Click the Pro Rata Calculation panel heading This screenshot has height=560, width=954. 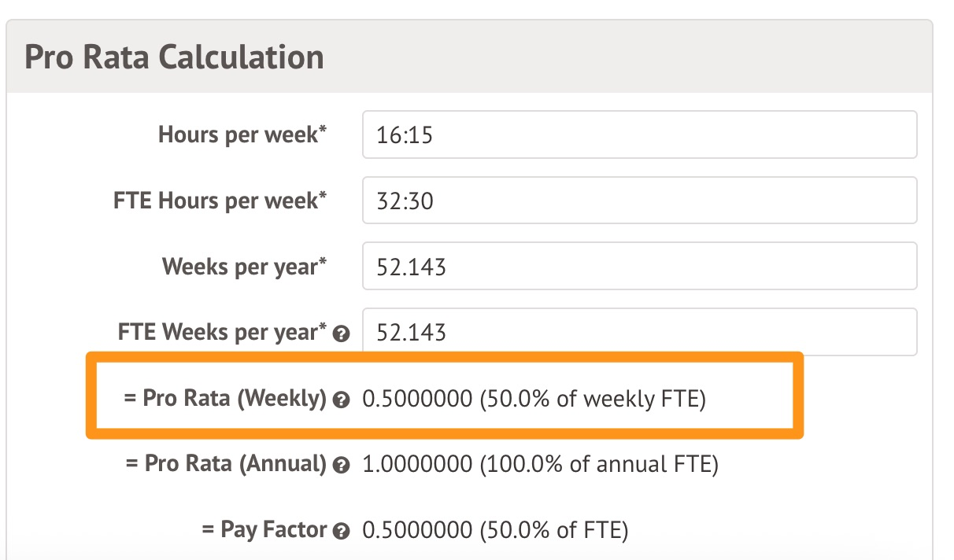174,58
